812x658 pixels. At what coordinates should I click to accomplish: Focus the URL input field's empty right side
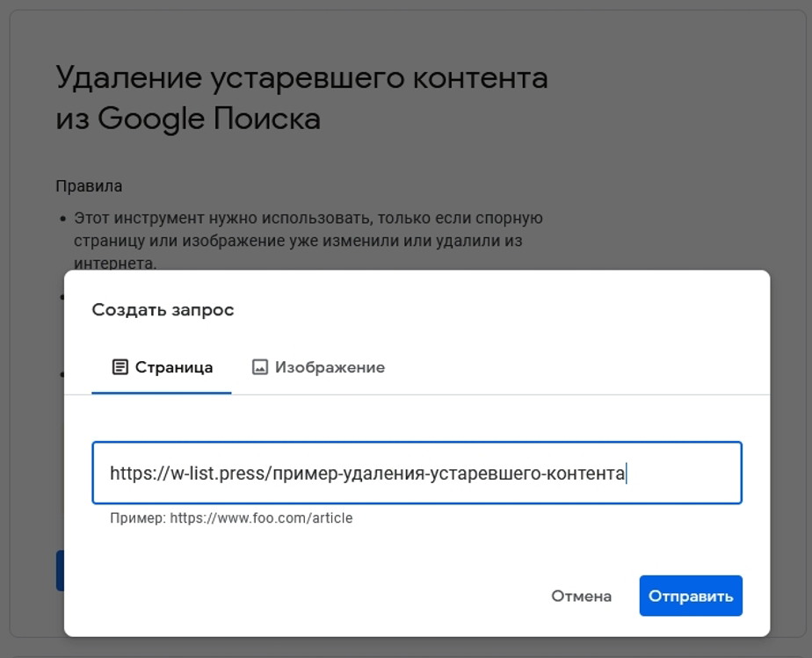coord(685,474)
